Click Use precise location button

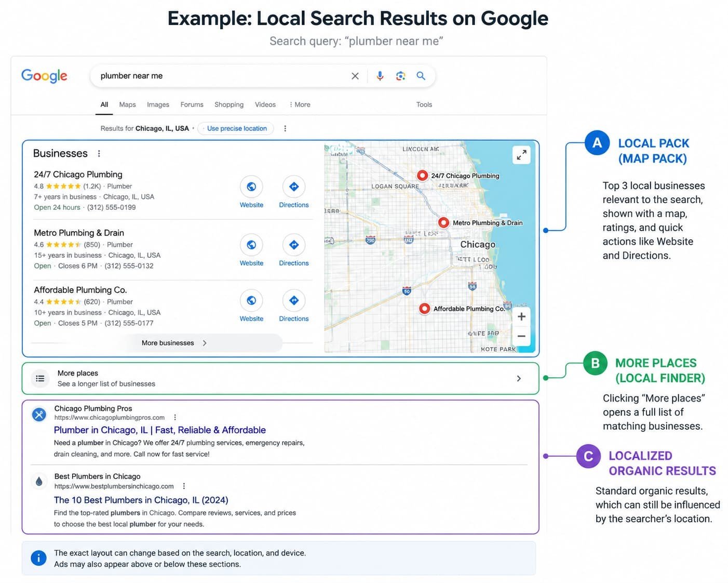click(237, 128)
